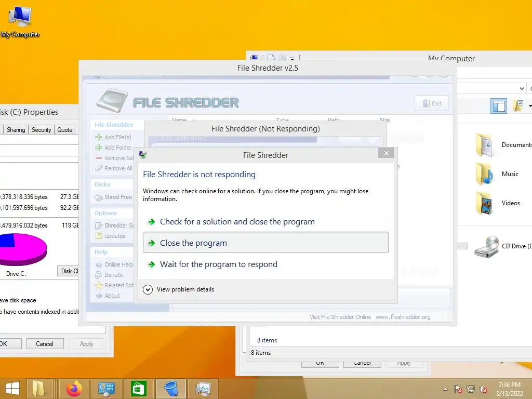Click Remove Selected minus icon
The height and width of the screenshot is (399, 532).
(98, 158)
